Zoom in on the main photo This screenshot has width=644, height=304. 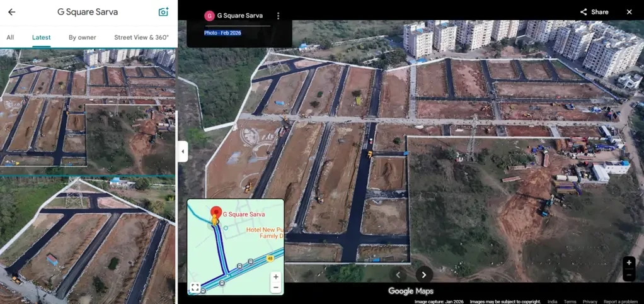pyautogui.click(x=628, y=262)
